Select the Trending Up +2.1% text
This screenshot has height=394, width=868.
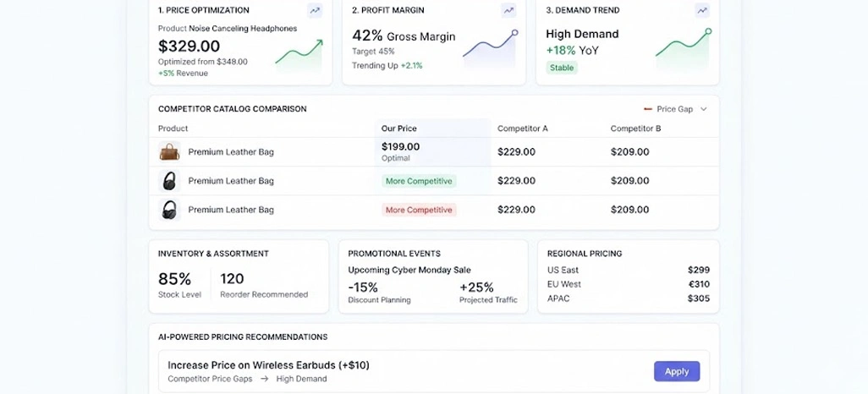[x=387, y=66]
